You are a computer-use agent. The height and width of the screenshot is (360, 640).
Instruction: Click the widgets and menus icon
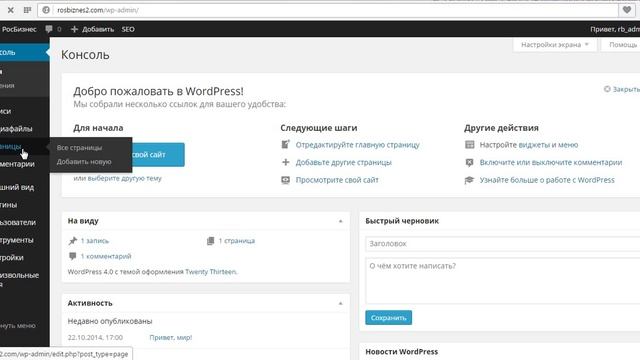click(470, 144)
